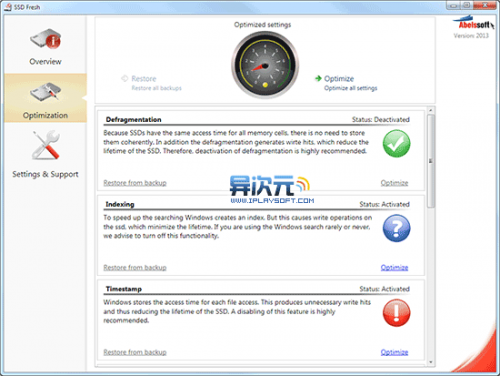Click 'Status: Activated' in Indexing section
Viewport: 500px width, 376px height.
pyautogui.click(x=384, y=204)
